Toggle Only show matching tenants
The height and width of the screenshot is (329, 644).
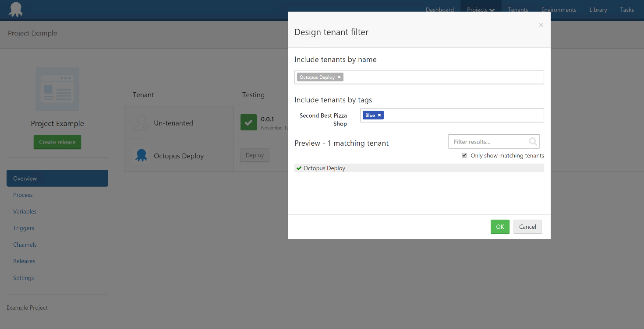pos(464,155)
